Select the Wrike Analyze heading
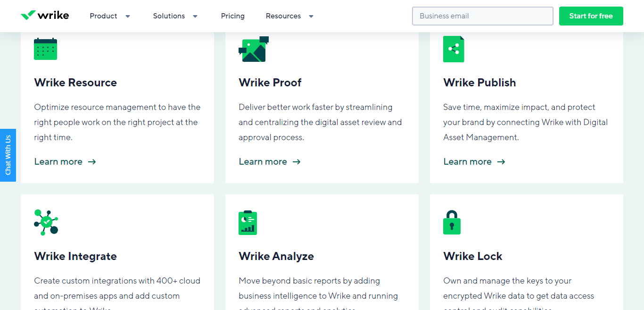Screen dimensions: 644x310 (276, 256)
